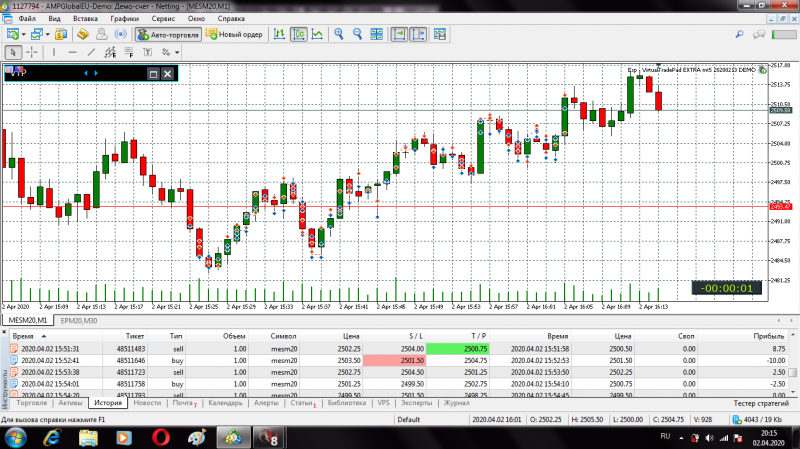The image size is (800, 449).
Task: Click the Новый ордер button
Action: [234, 34]
